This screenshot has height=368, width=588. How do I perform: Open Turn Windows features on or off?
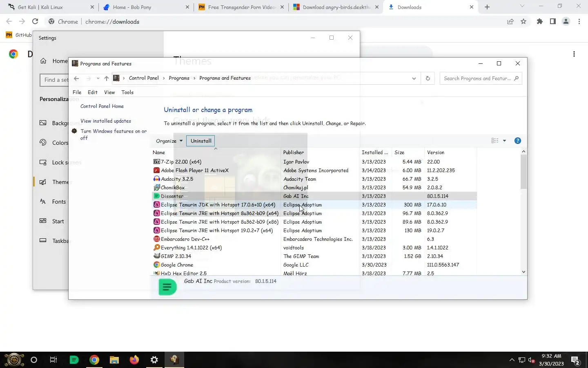coord(113,135)
